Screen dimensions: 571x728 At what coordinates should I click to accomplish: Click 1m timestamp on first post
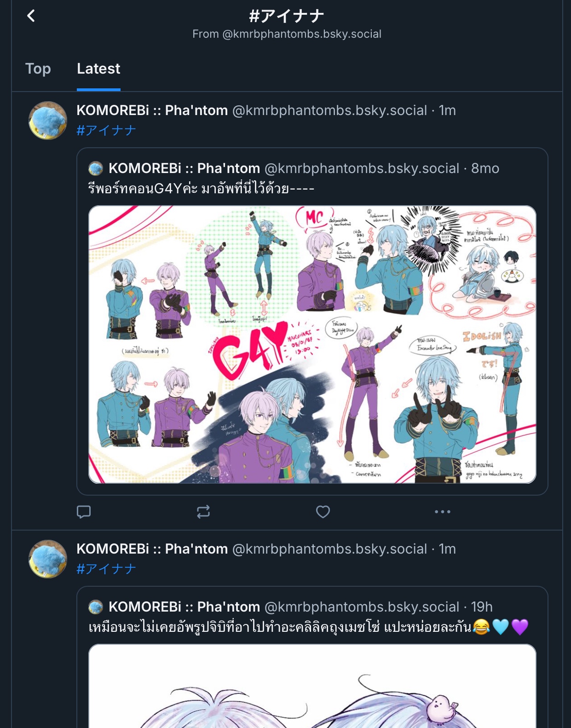[447, 110]
